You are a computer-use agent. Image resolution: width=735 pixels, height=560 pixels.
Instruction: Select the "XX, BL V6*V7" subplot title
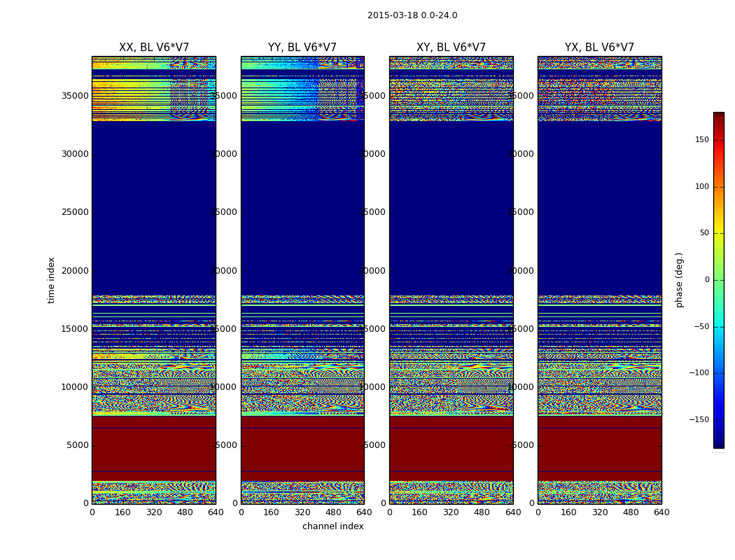click(154, 48)
